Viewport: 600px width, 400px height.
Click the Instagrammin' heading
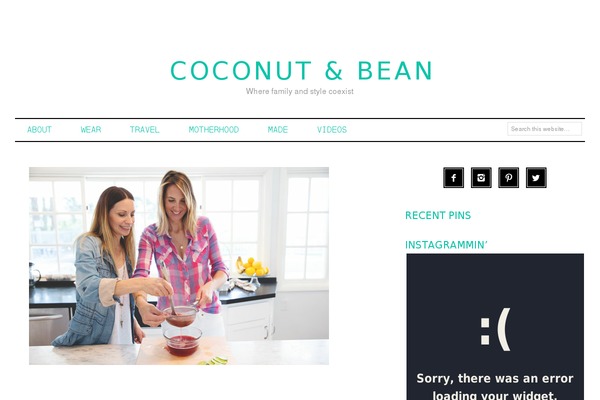click(446, 245)
